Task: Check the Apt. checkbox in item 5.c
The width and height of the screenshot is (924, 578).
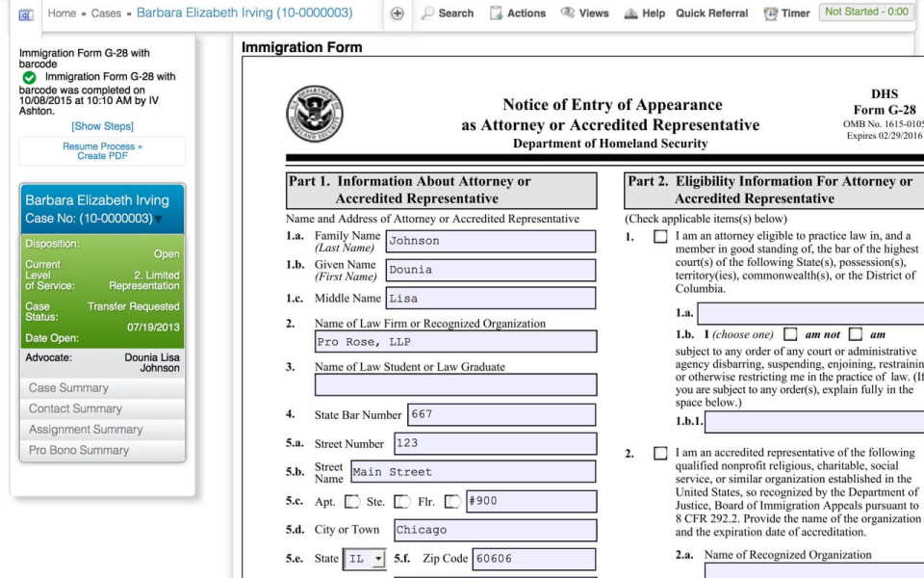Action: pyautogui.click(x=353, y=501)
